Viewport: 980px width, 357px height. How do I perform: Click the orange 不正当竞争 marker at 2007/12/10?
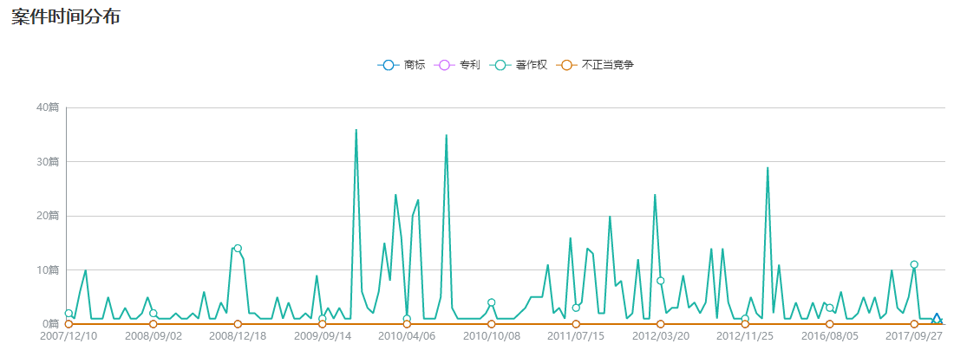pyautogui.click(x=69, y=324)
